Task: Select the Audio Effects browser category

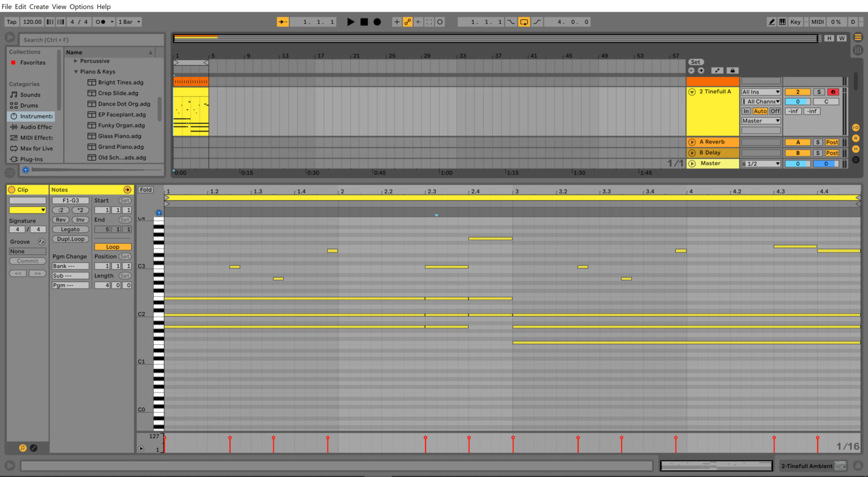Action: point(32,127)
